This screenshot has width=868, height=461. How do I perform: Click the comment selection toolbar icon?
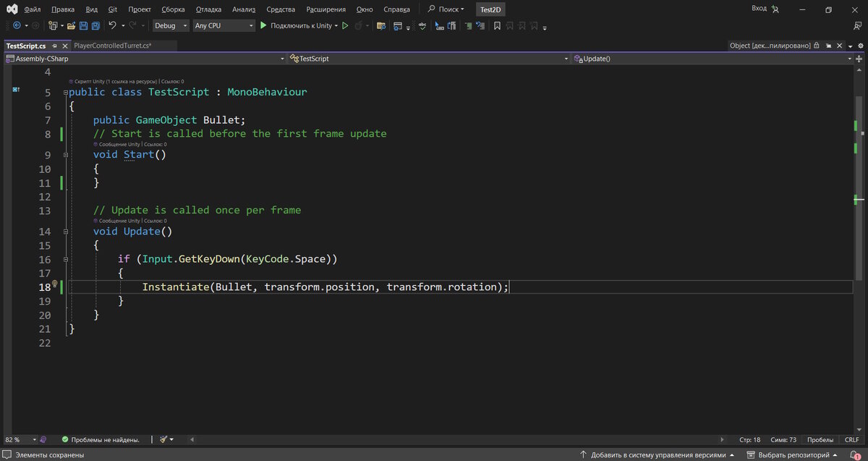467,25
